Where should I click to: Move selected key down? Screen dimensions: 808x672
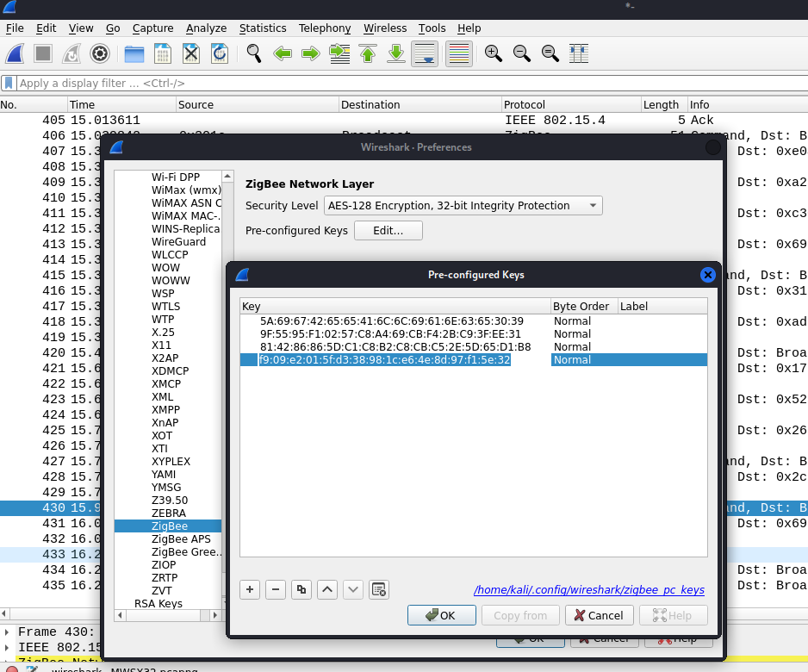(353, 589)
